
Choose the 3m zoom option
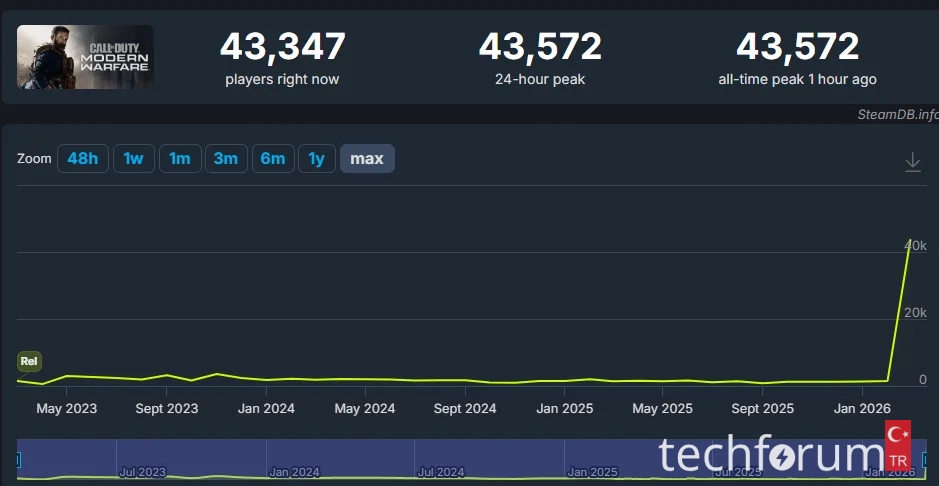point(226,159)
